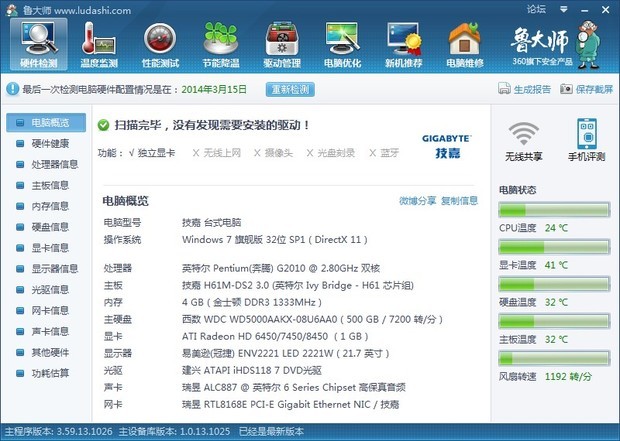This screenshot has width=620, height=441.
Task: Click the detection date 2014年3月15日
Action: pyautogui.click(x=214, y=89)
